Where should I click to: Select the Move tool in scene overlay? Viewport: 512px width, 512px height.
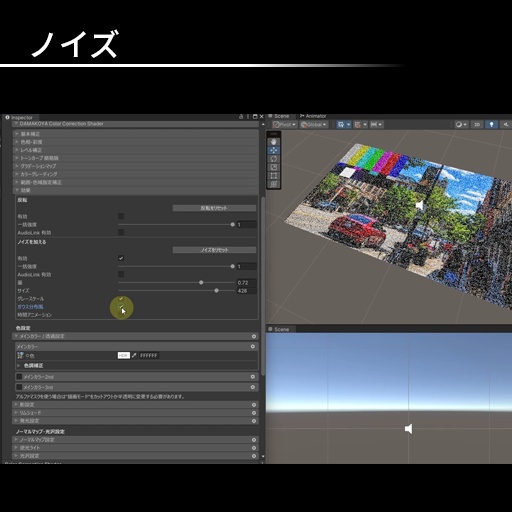click(274, 150)
